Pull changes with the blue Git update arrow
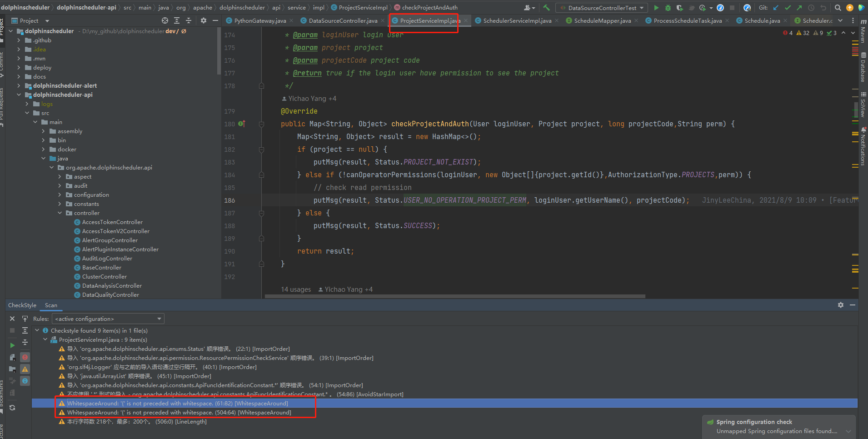The width and height of the screenshot is (868, 439). click(x=776, y=8)
